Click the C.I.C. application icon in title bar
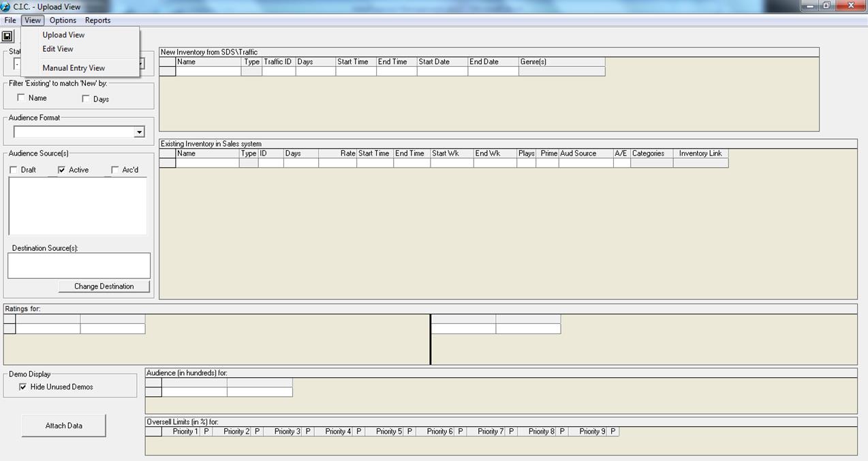The width and height of the screenshot is (868, 461). point(6,6)
